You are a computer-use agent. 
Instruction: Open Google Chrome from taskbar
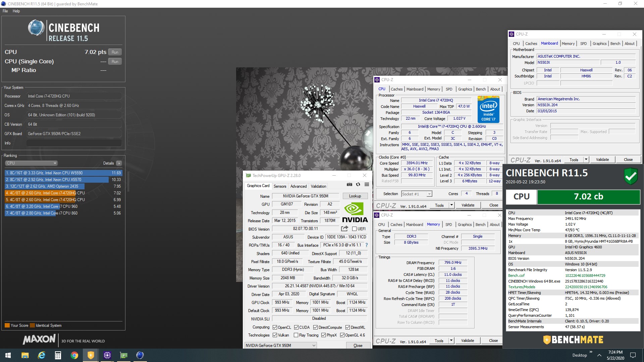(74, 355)
